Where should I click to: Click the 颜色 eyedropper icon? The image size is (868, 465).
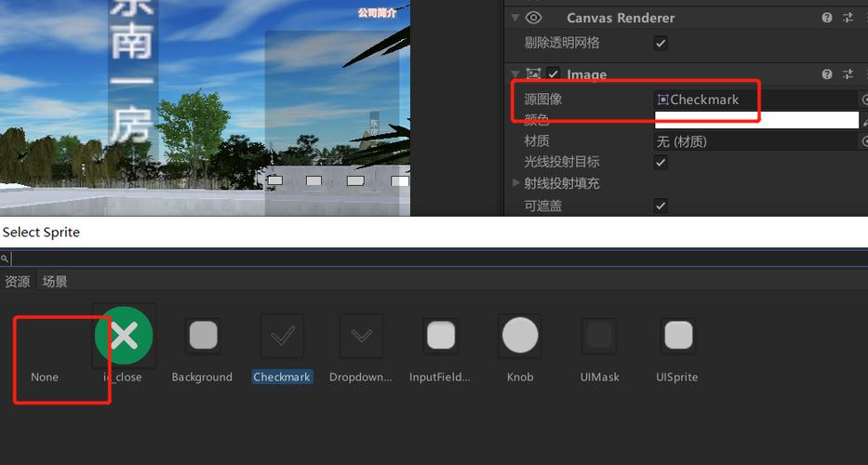tap(864, 121)
